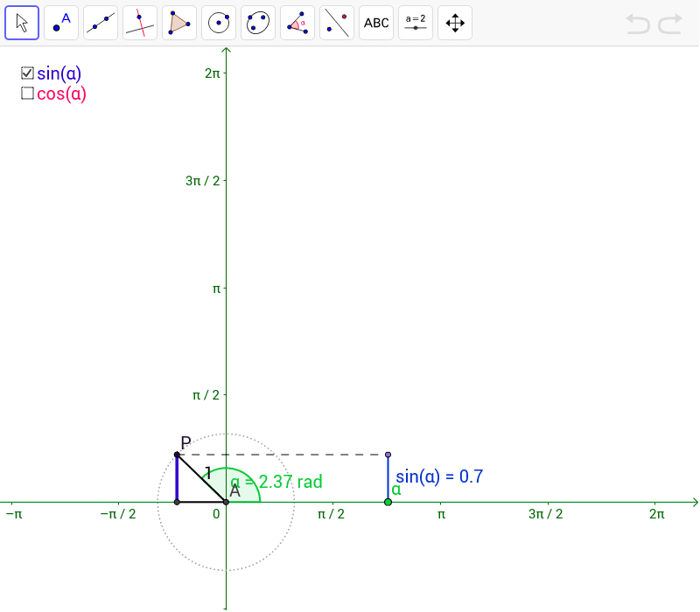The height and width of the screenshot is (612, 700).
Task: Click the purple point above α
Action: [388, 455]
